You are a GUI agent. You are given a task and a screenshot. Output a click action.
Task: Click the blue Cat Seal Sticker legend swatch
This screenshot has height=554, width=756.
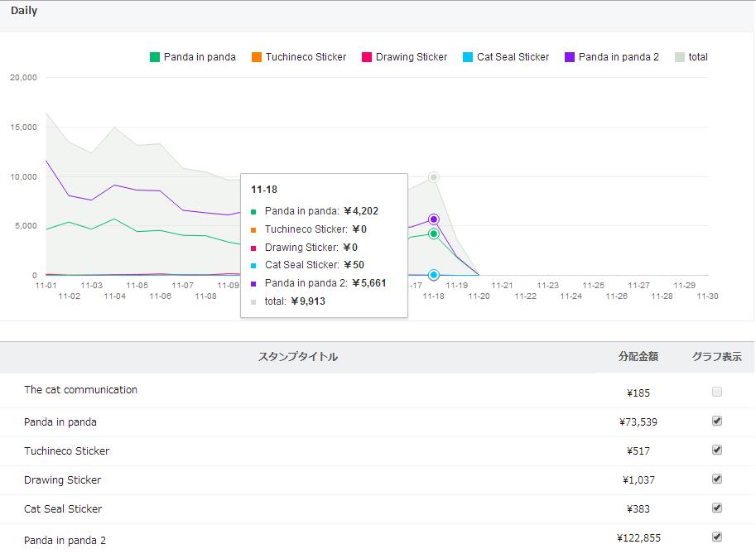(x=468, y=57)
